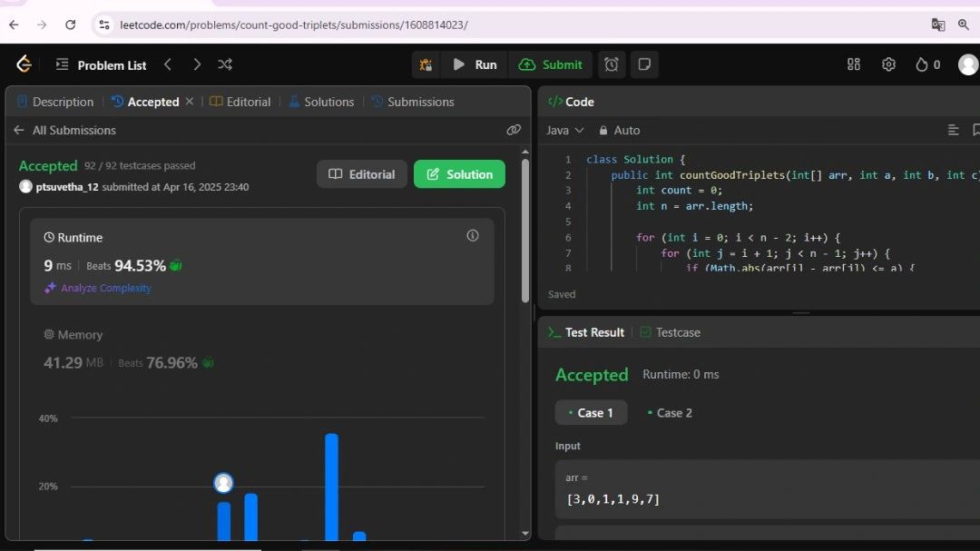Run the code
The width and height of the screenshot is (980, 551).
coord(475,64)
